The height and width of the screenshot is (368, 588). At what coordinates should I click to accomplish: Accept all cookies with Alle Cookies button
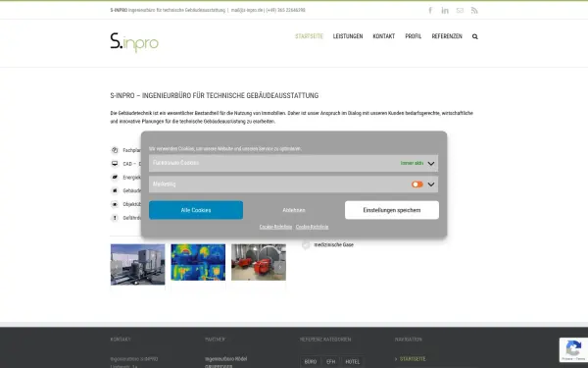click(x=196, y=210)
